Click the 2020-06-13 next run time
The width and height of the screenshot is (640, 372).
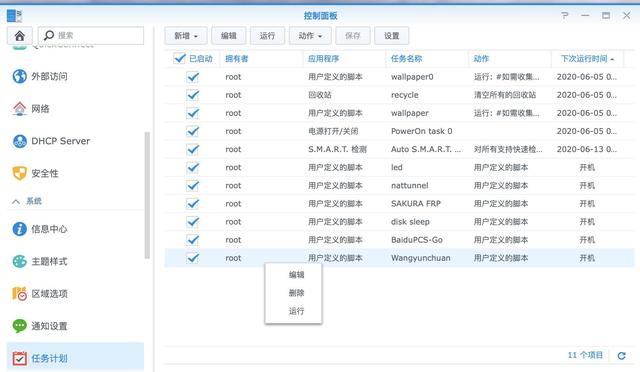[587, 149]
